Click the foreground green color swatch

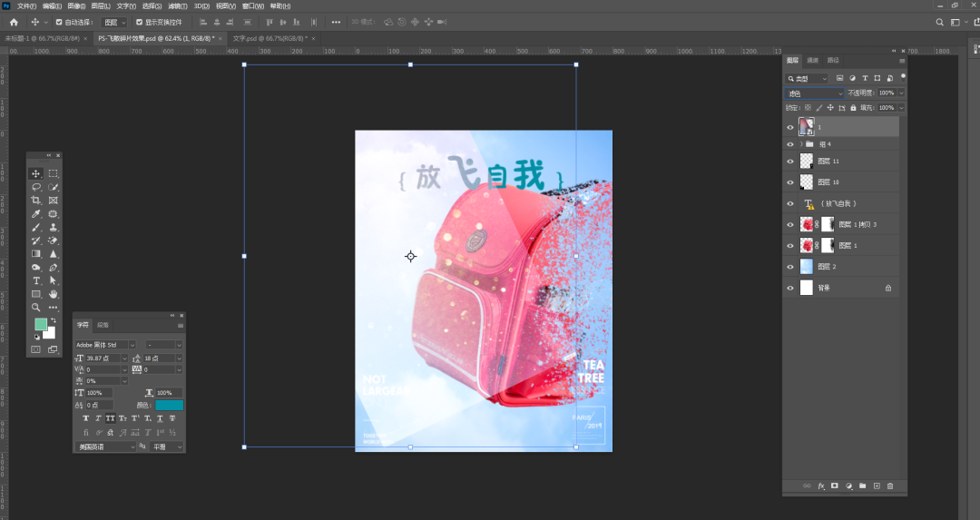coord(41,324)
